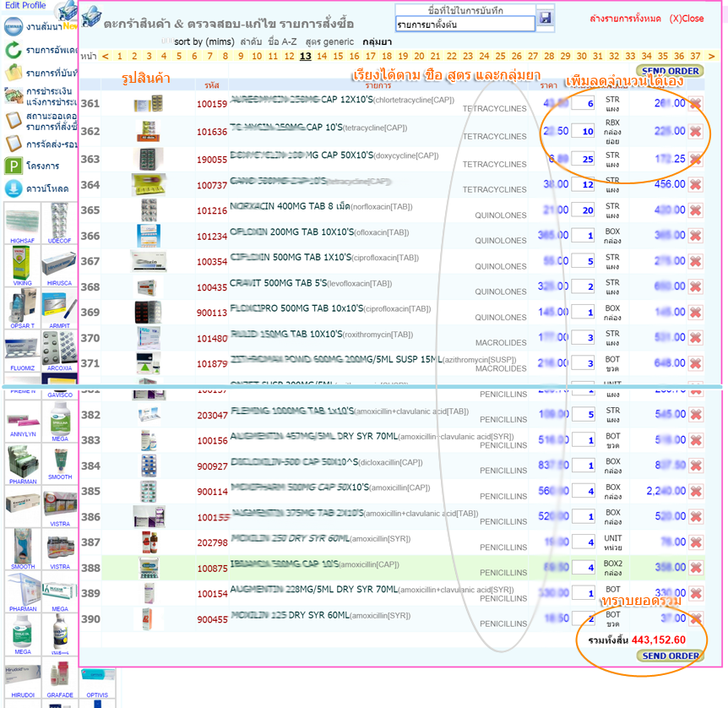Open HIGHSAF product thumbnail in sidebar
The width and height of the screenshot is (728, 708).
[x=22, y=222]
